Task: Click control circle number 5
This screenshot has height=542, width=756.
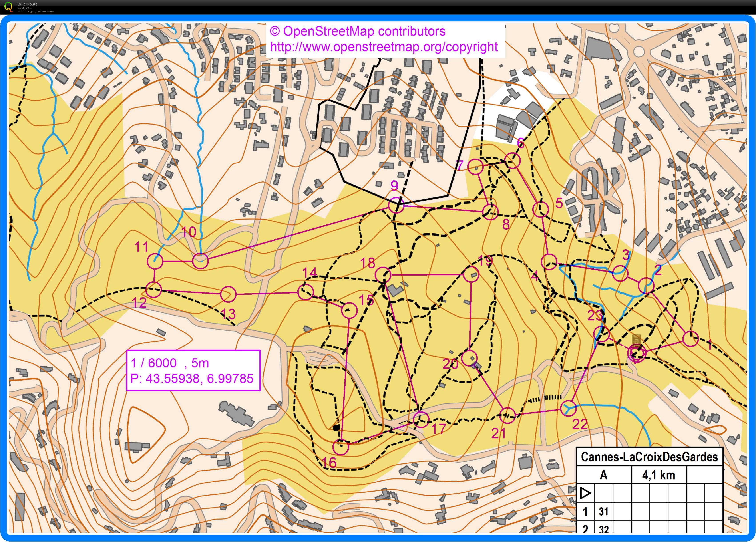Action: pos(541,209)
